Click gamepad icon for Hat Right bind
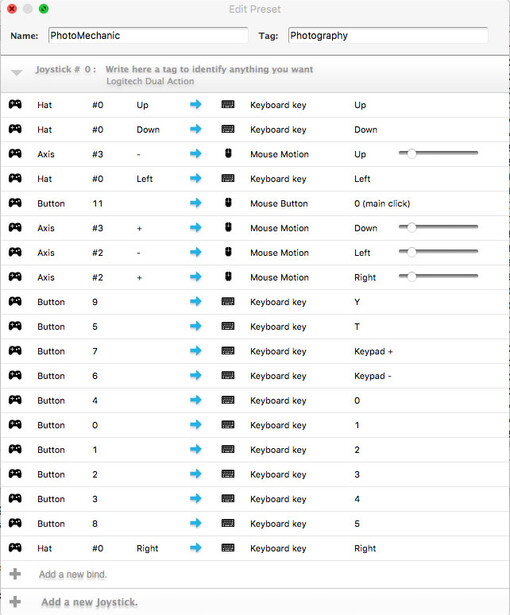 click(x=15, y=548)
